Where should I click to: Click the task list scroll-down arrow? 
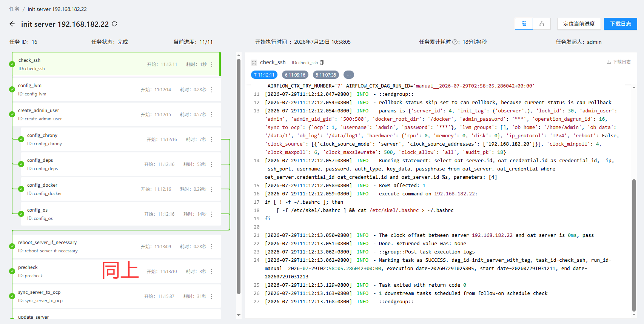point(239,315)
